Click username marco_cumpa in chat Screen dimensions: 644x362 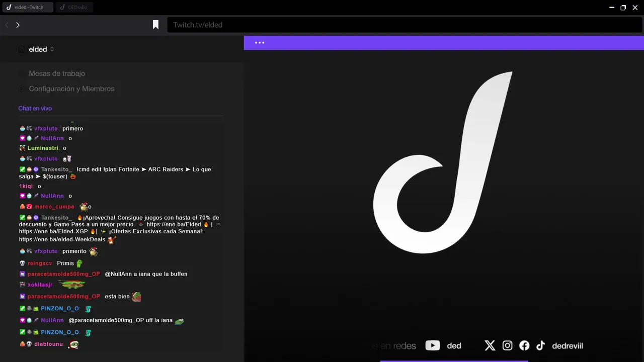[54, 207]
